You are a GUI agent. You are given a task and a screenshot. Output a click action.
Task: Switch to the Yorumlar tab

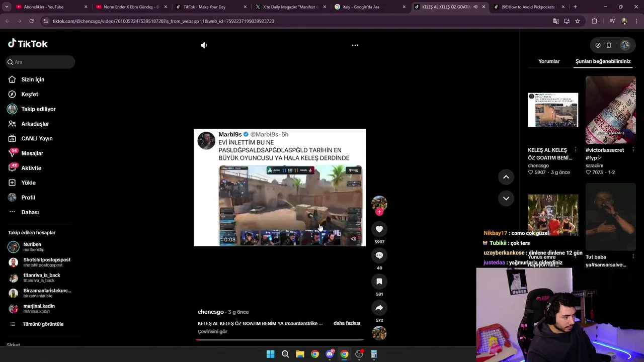[549, 61]
